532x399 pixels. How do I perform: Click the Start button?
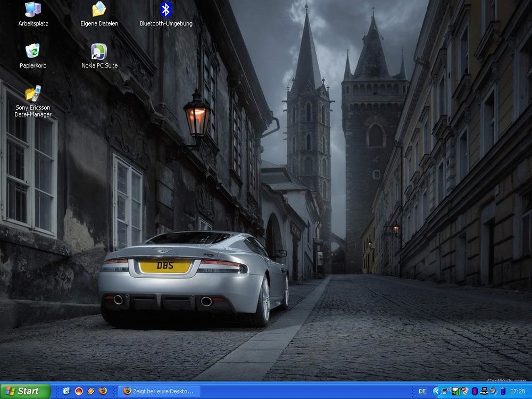coord(25,391)
